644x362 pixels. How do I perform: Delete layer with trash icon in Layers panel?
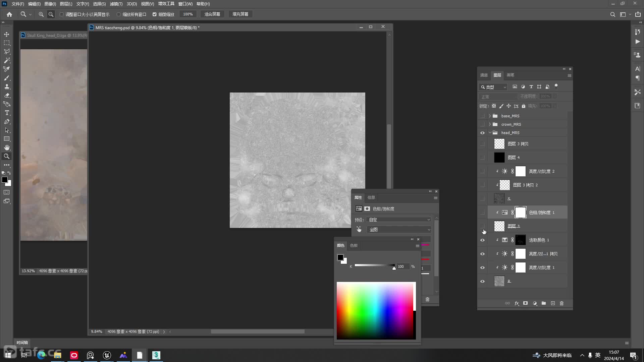coord(562,303)
